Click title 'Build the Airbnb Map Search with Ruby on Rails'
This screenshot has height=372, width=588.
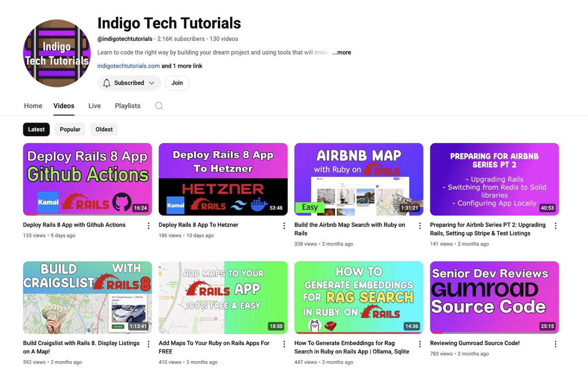click(350, 229)
